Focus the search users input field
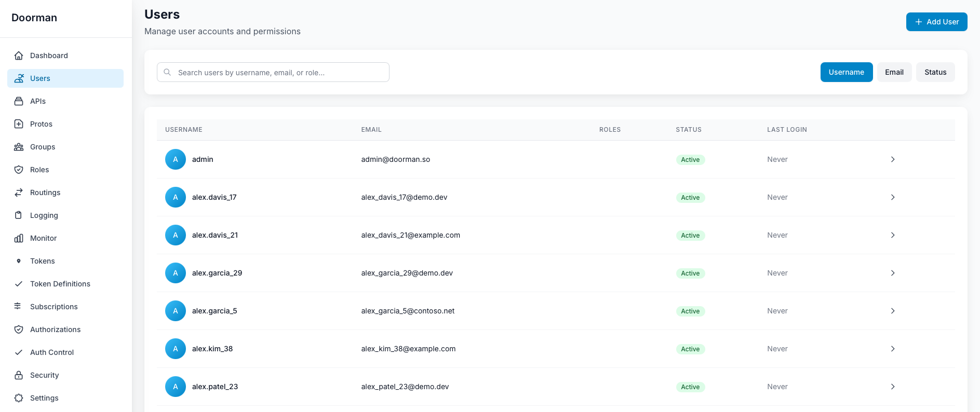 point(273,72)
